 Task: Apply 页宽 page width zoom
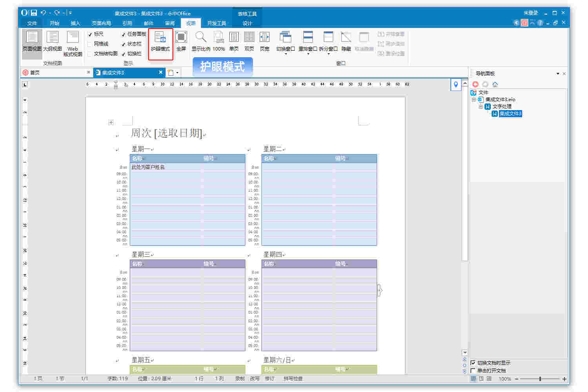(265, 41)
